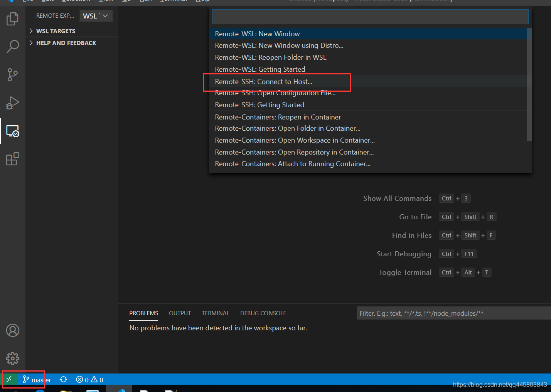Viewport: 551px width, 392px height.
Task: Click the 'Show All Commands' hint text
Action: click(398, 199)
